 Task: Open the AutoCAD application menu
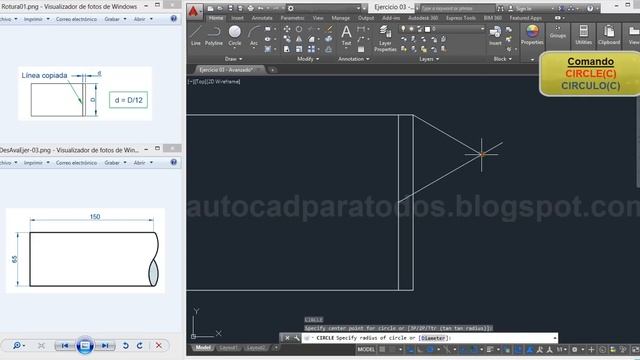point(194,11)
